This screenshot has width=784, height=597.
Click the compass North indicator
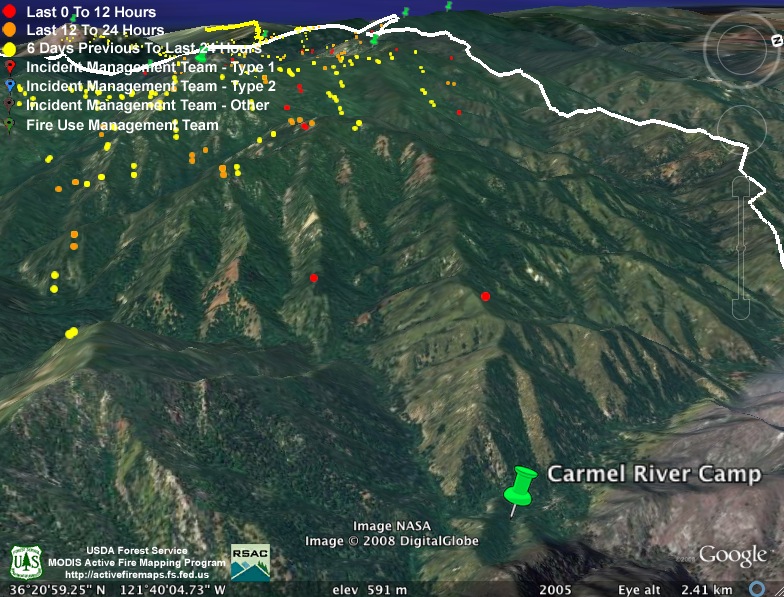click(x=776, y=39)
